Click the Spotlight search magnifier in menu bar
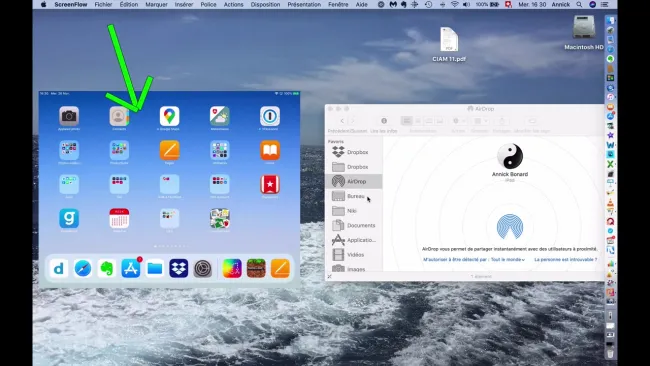The image size is (650, 366). [x=579, y=5]
